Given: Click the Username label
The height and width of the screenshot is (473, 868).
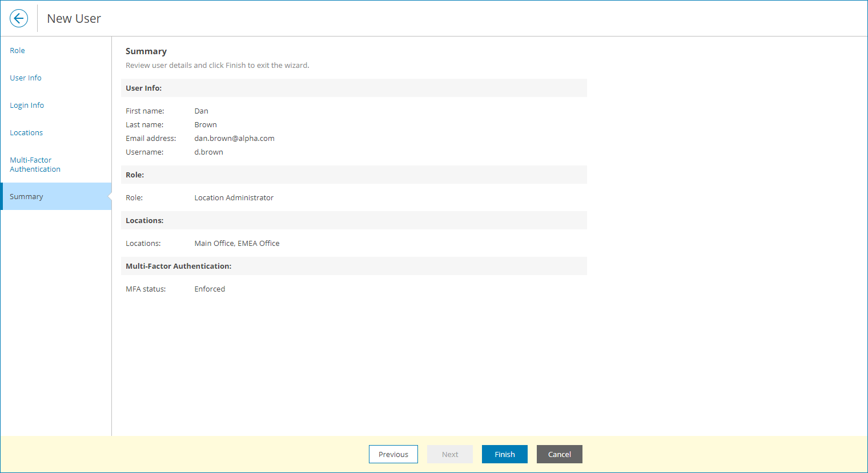Looking at the screenshot, I should [144, 152].
